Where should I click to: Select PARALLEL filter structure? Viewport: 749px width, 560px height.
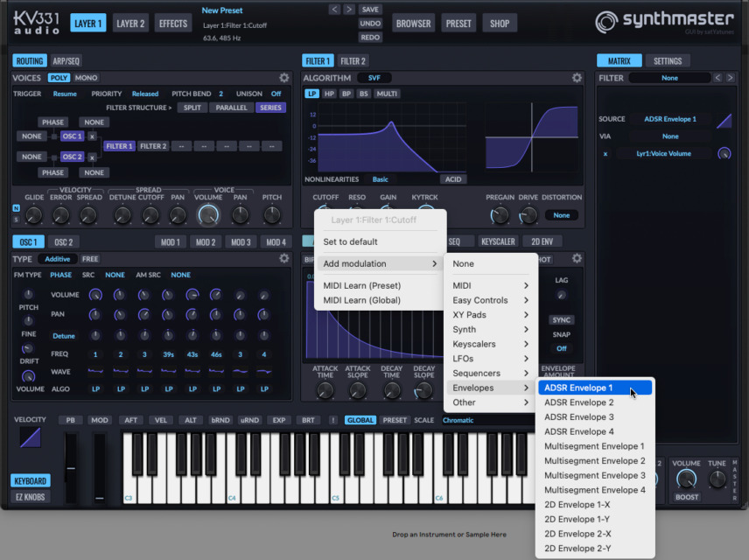231,108
